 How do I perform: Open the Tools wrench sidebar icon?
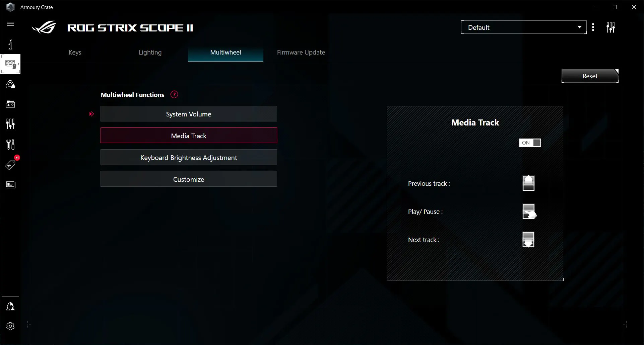(x=10, y=145)
